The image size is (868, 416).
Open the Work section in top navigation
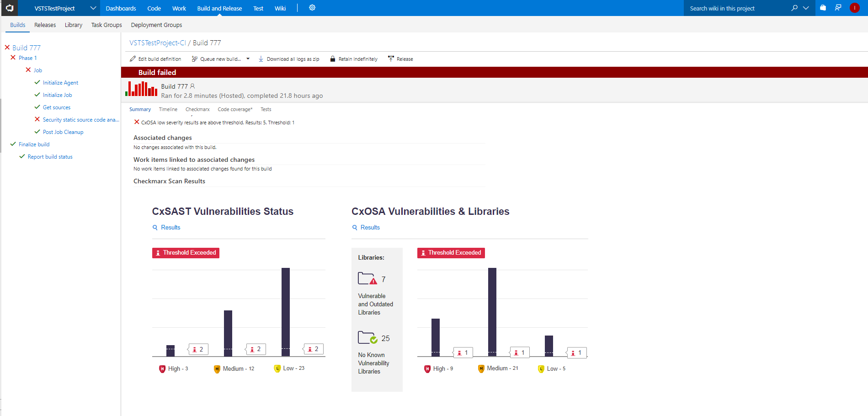click(179, 8)
